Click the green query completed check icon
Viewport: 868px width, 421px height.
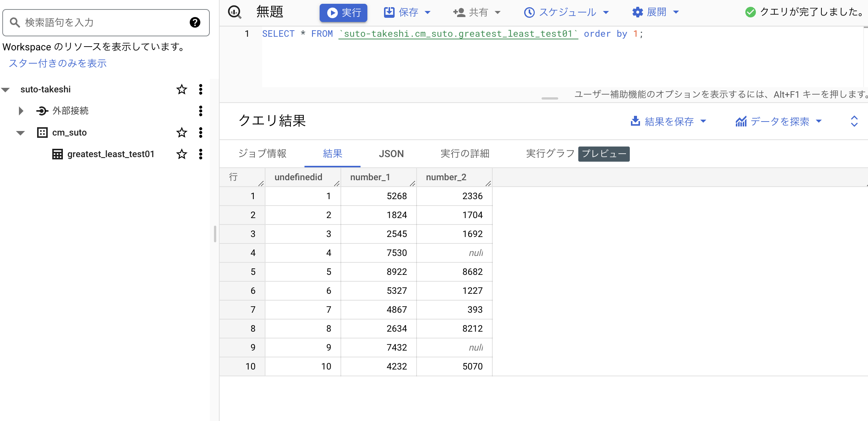[750, 12]
